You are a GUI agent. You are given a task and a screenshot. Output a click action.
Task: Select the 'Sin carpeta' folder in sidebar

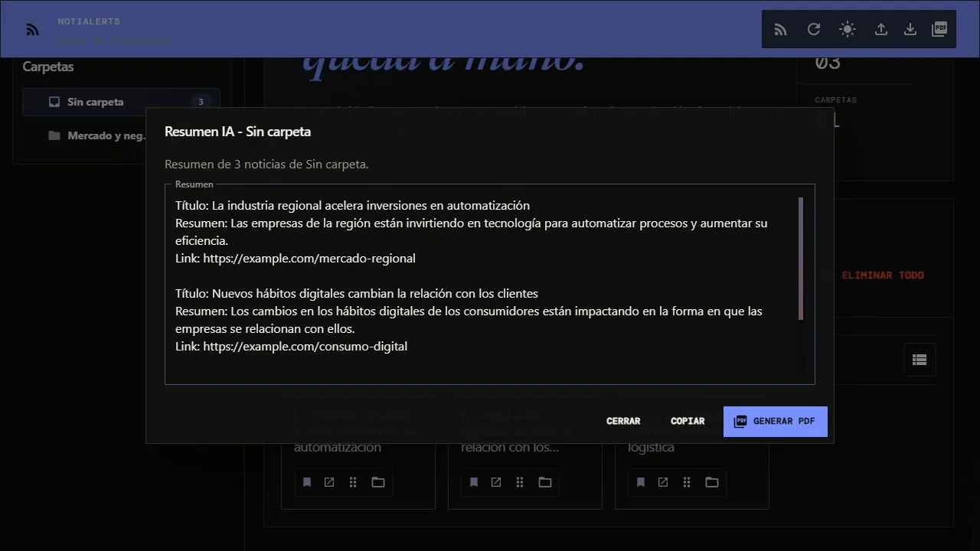pyautogui.click(x=121, y=102)
